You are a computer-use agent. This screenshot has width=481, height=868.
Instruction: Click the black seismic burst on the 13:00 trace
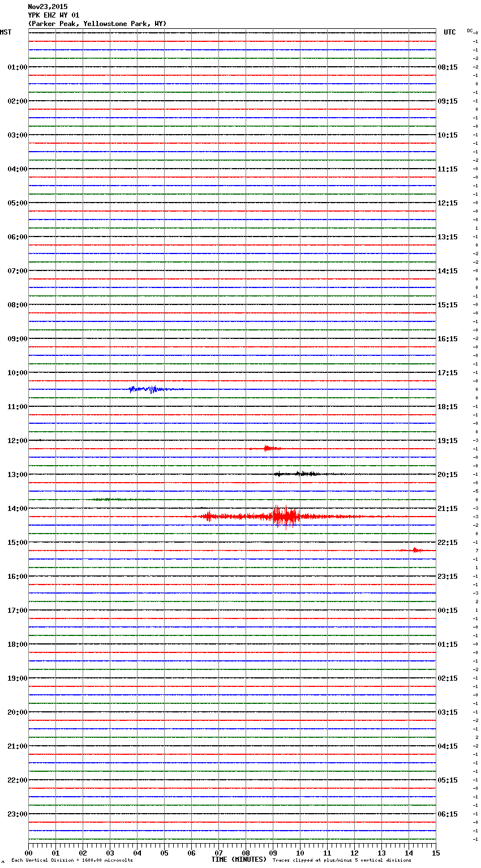click(x=303, y=474)
